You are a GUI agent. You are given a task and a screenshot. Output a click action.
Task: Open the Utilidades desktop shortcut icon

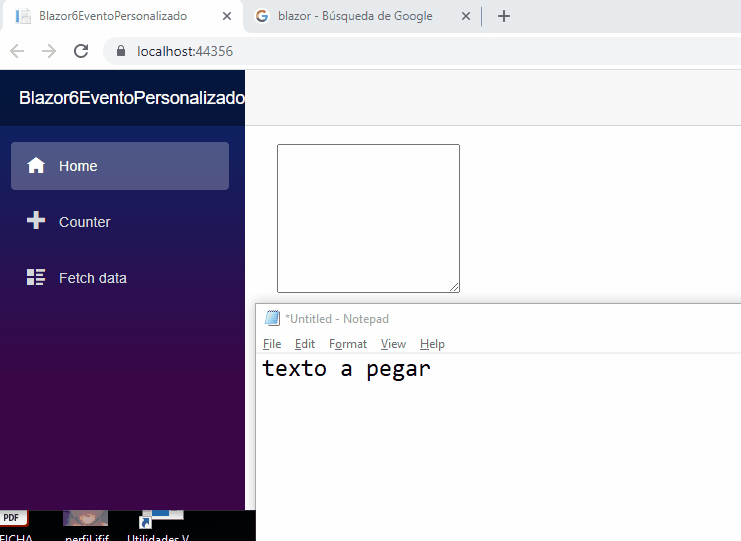pyautogui.click(x=155, y=519)
